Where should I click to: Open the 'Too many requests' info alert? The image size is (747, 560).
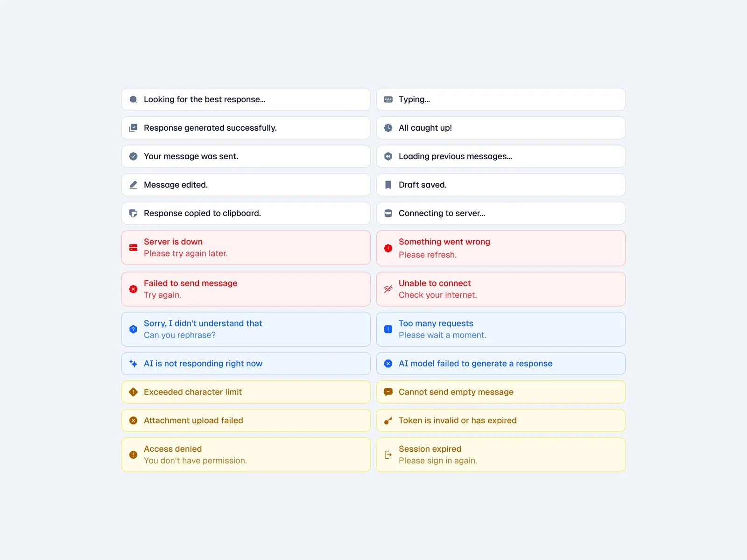pos(500,329)
